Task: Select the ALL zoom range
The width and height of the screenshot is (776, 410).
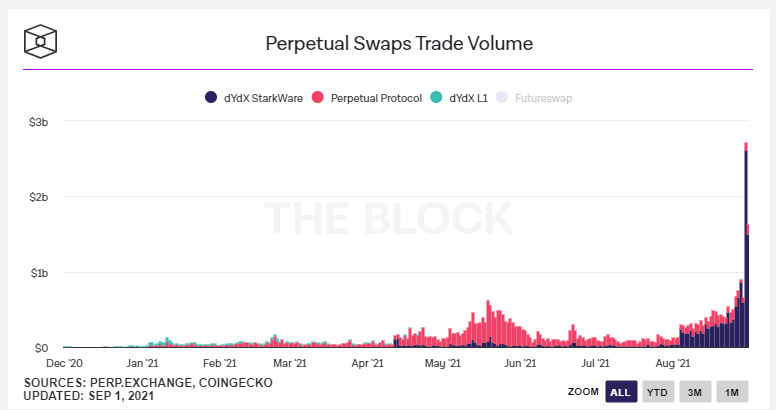Action: pos(621,392)
